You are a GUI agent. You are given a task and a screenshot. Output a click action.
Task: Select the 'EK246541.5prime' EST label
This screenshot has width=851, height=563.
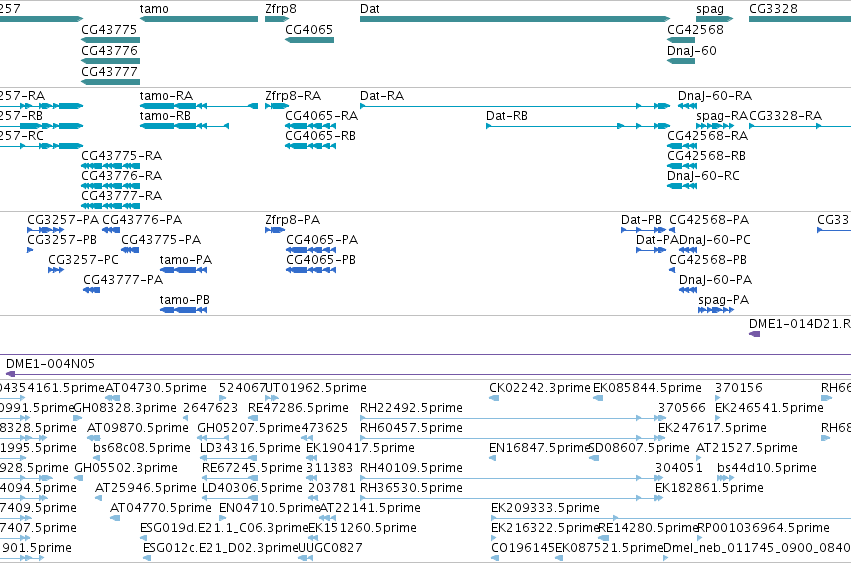[769, 408]
